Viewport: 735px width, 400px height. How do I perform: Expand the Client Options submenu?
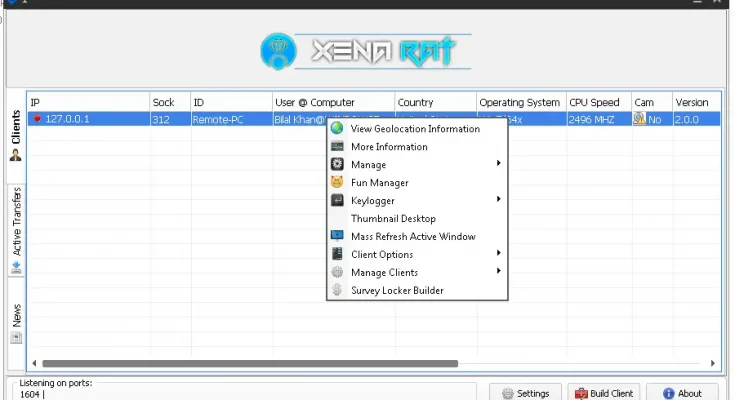(x=498, y=255)
